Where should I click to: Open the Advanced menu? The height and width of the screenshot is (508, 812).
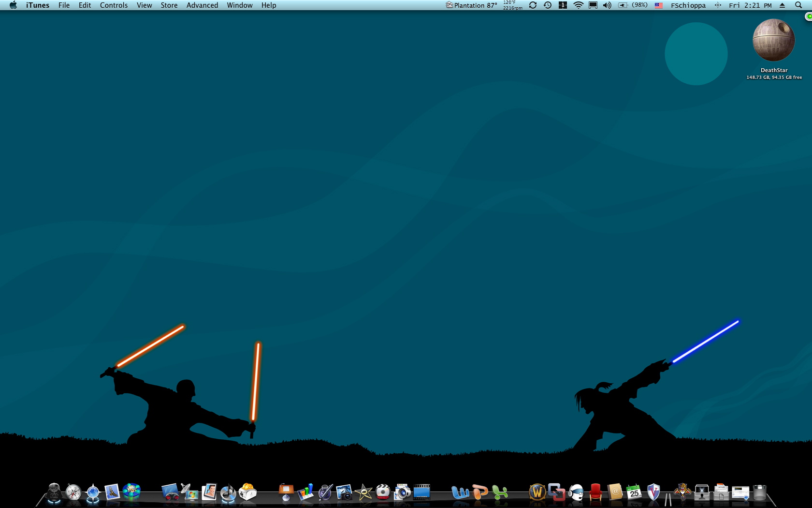click(x=202, y=5)
